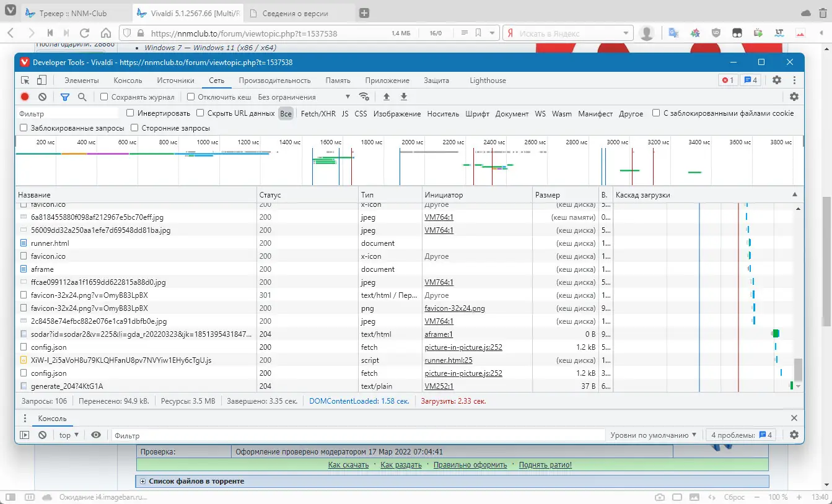Open the Производительность tab
The image size is (832, 504).
point(274,80)
